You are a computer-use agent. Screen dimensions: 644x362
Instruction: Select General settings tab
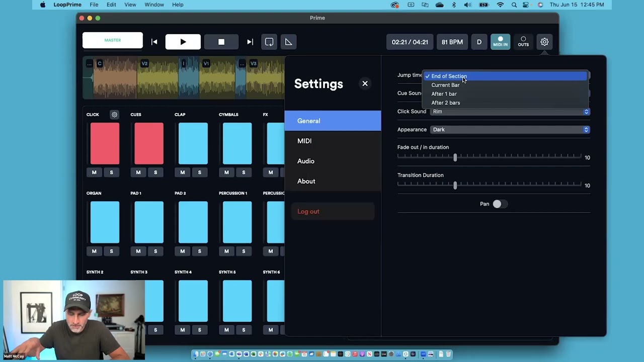click(x=333, y=121)
